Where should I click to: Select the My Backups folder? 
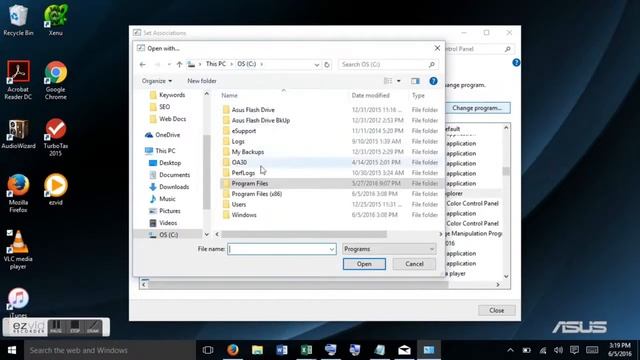point(248,152)
